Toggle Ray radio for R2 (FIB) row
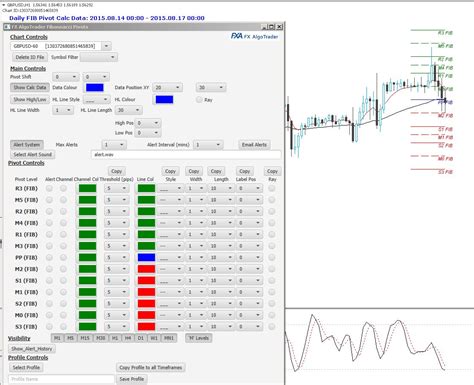The height and width of the screenshot is (385, 474). pyautogui.click(x=272, y=211)
